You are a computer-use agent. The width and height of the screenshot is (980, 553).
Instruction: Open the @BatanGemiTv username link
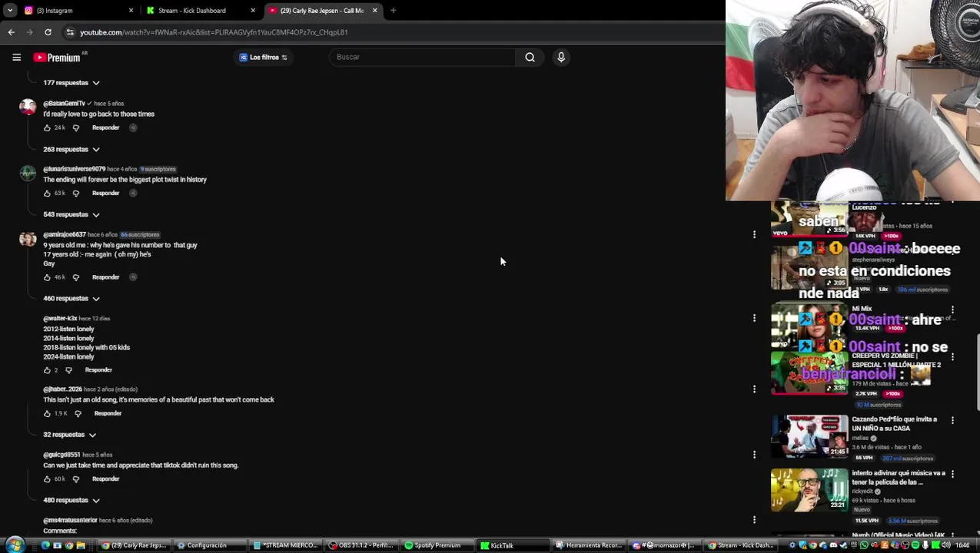[x=64, y=104]
